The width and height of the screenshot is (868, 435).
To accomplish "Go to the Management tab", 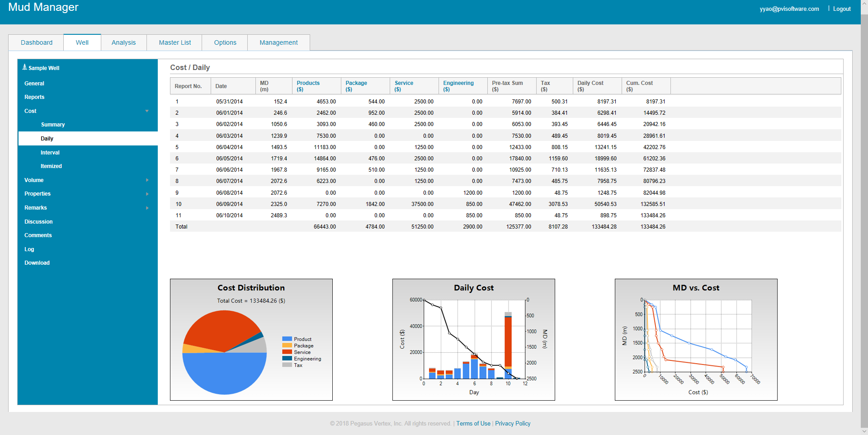I will (278, 42).
